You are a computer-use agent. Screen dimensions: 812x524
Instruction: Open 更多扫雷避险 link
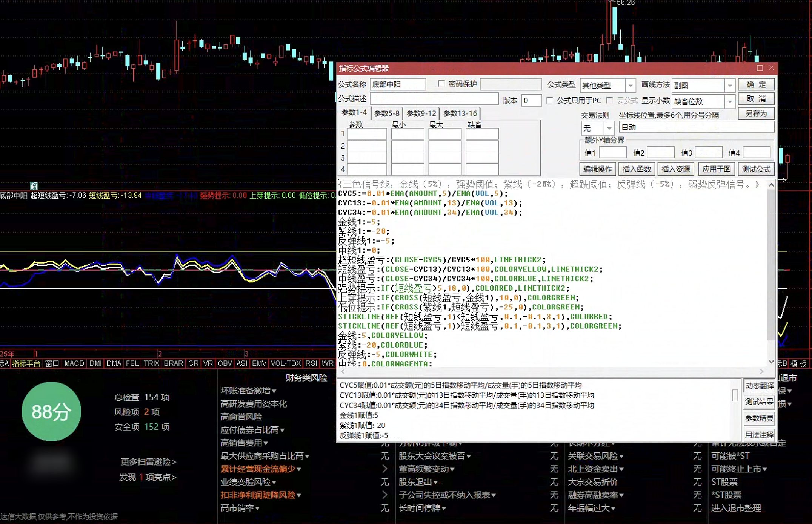tap(148, 461)
